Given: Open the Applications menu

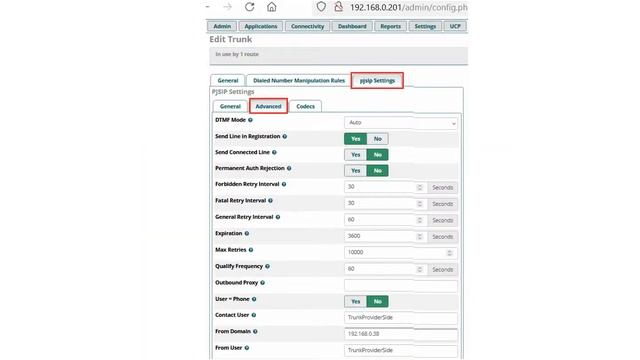Looking at the screenshot, I should (x=261, y=26).
